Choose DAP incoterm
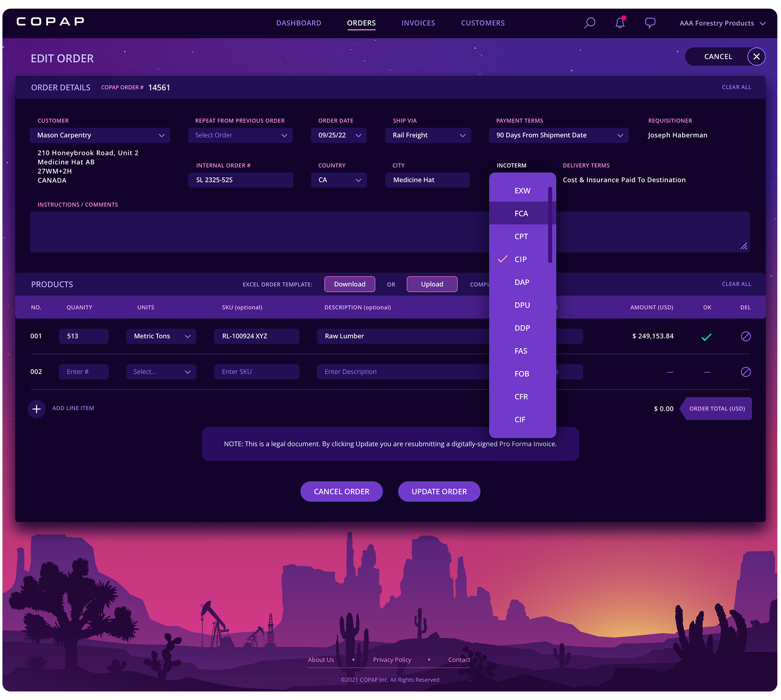 (522, 282)
